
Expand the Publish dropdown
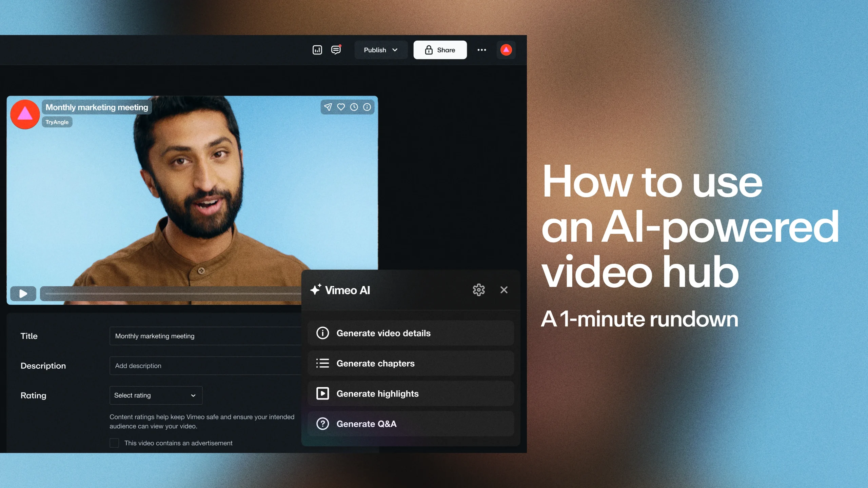pos(381,50)
